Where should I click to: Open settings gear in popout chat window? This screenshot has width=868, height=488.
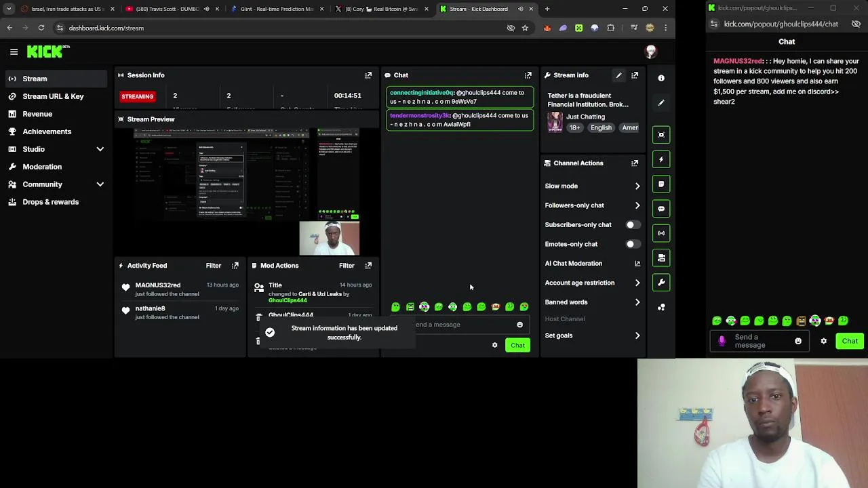click(824, 341)
